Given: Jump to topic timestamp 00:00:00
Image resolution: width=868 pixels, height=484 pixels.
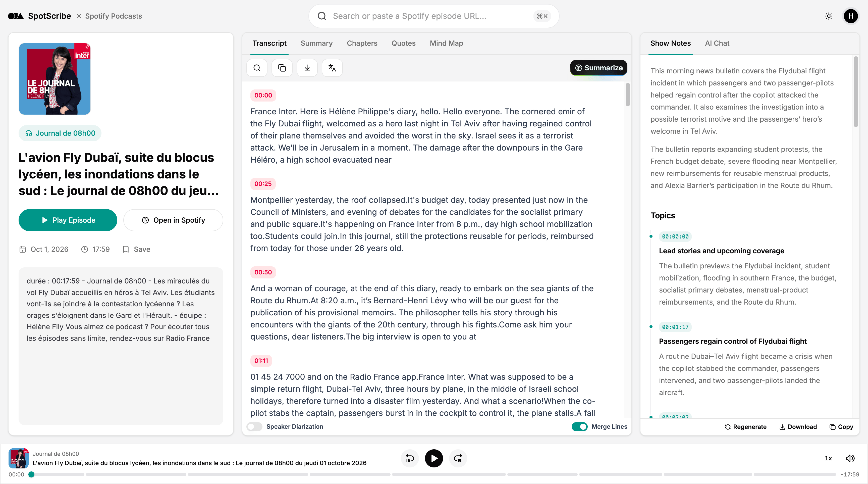Looking at the screenshot, I should (675, 237).
